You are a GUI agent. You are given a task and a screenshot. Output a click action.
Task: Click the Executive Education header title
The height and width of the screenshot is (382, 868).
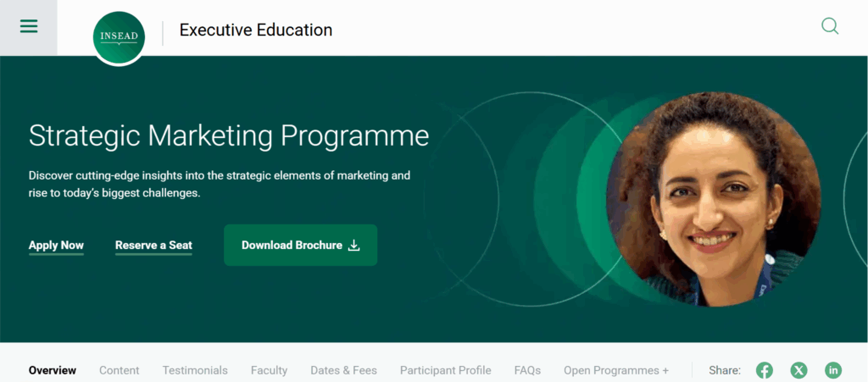(256, 30)
